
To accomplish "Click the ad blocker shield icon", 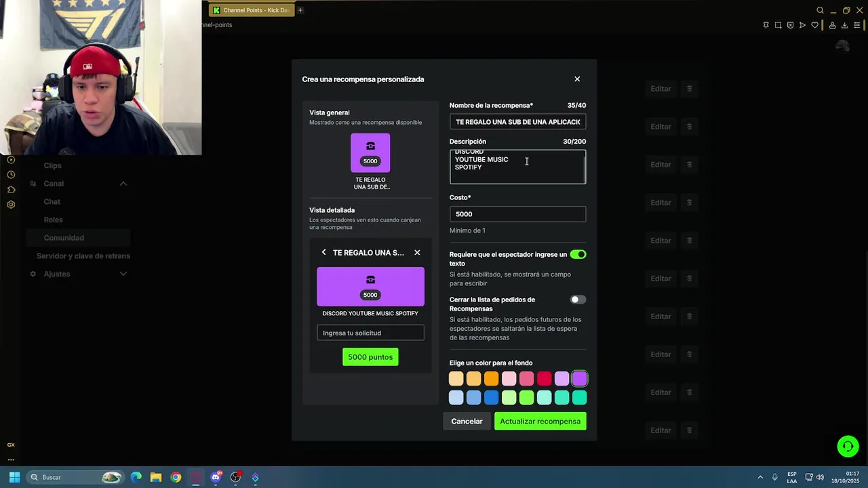I will point(790,25).
